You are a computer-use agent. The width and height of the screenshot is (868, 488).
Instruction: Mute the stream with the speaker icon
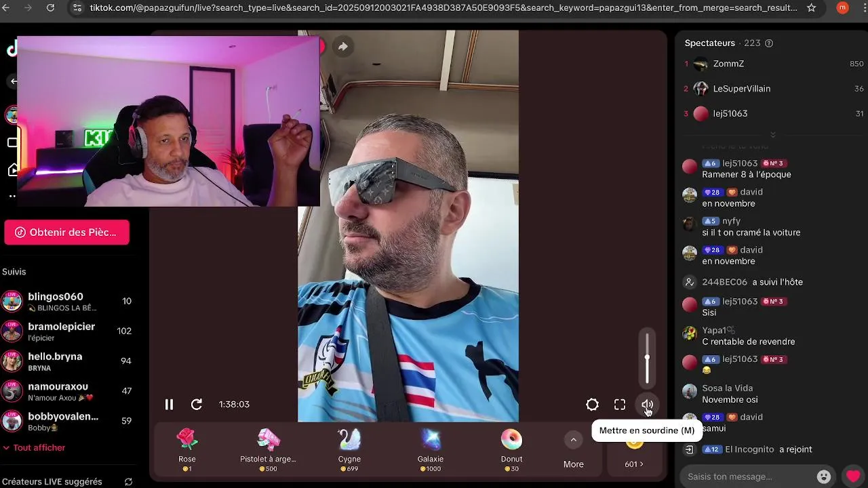click(x=647, y=405)
